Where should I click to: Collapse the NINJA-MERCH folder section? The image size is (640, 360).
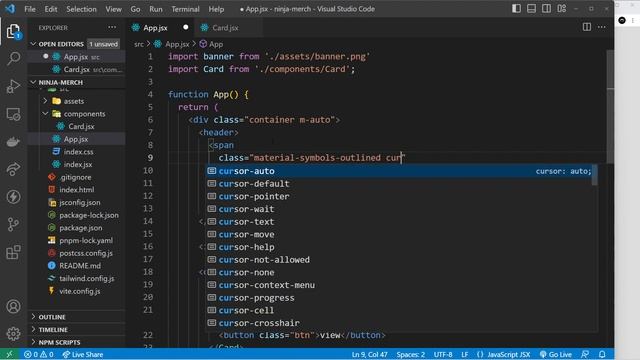33,82
